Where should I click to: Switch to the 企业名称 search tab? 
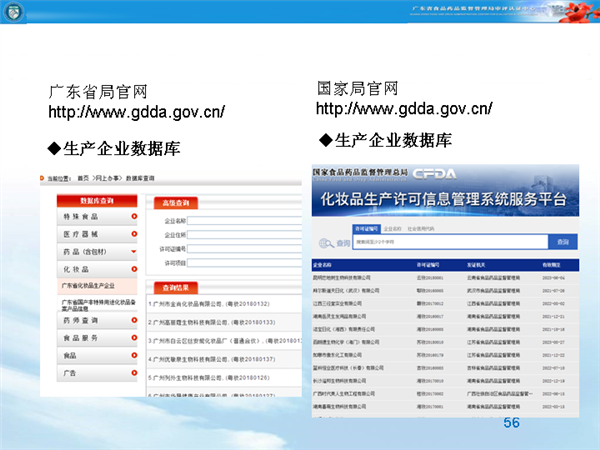[x=392, y=228]
